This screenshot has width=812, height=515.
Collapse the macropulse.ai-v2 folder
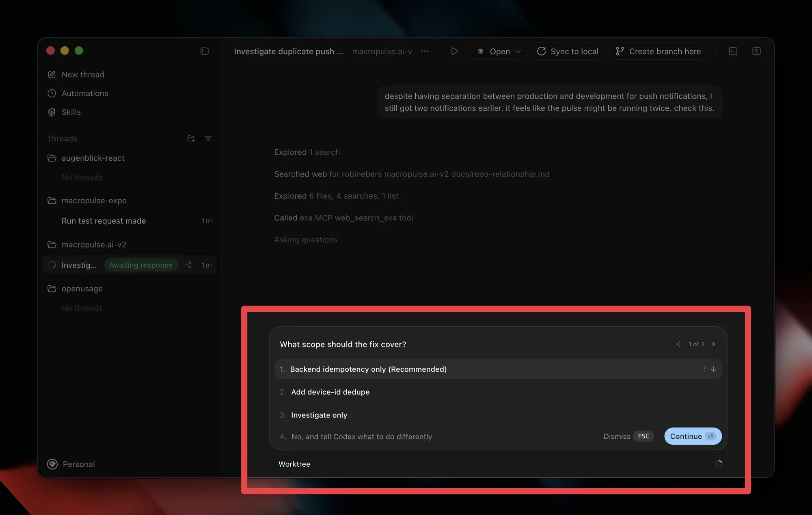tap(94, 245)
